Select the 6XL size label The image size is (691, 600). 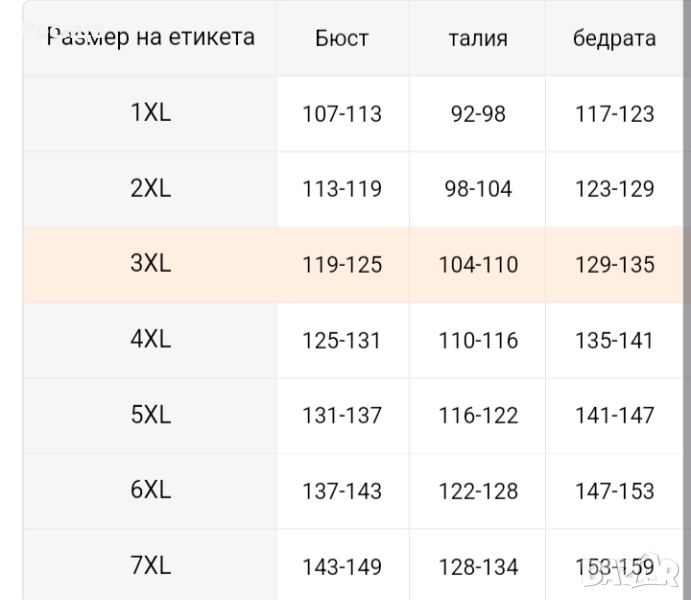point(151,491)
